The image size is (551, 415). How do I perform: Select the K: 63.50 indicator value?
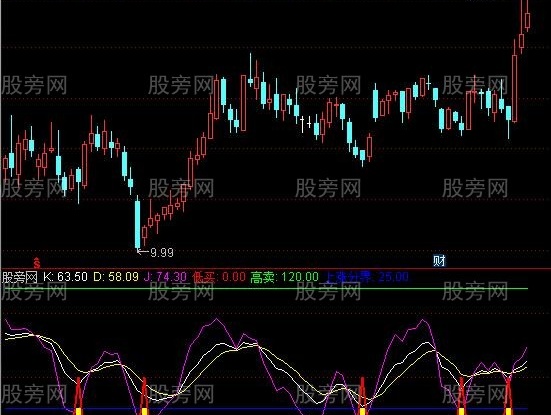click(65, 277)
